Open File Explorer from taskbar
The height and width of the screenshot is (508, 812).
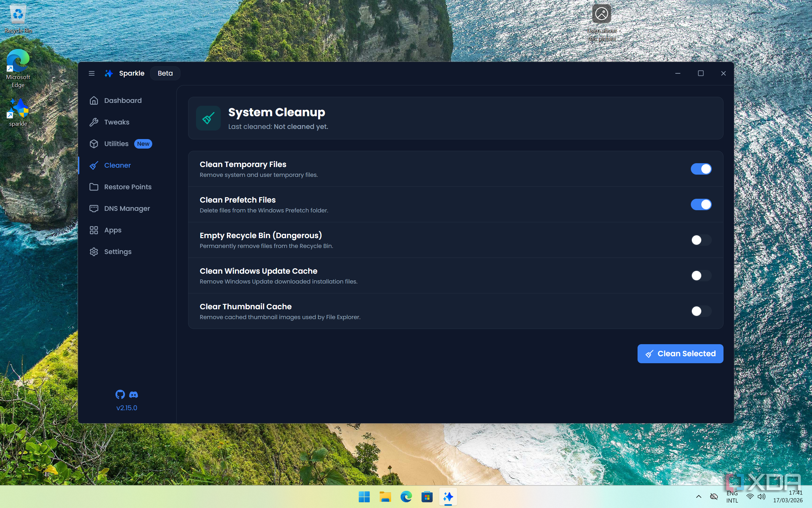(x=385, y=497)
